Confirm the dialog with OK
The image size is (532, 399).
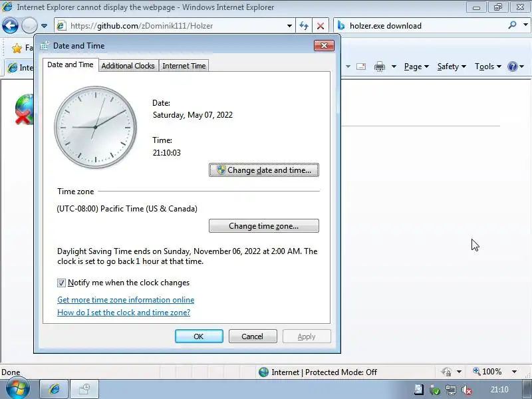[199, 336]
